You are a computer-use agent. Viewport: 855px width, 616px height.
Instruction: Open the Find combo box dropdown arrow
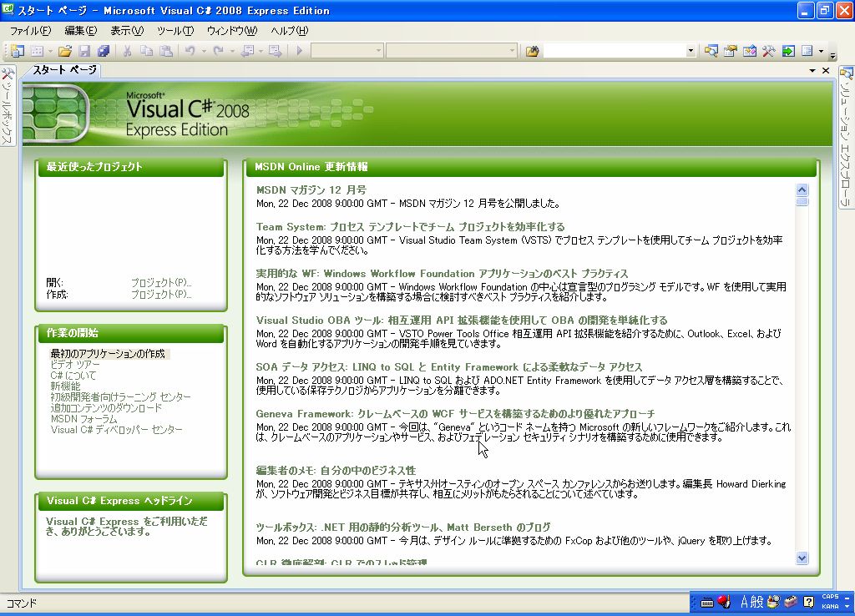[691, 51]
